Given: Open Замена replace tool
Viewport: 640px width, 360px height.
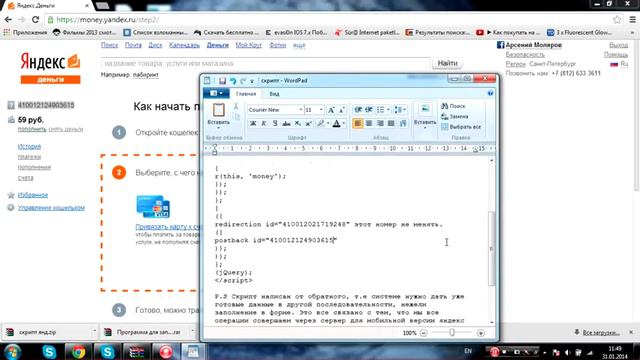Looking at the screenshot, I should (455, 116).
